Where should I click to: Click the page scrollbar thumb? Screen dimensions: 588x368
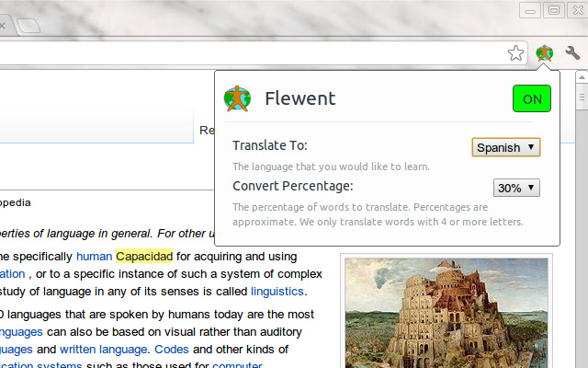click(582, 98)
